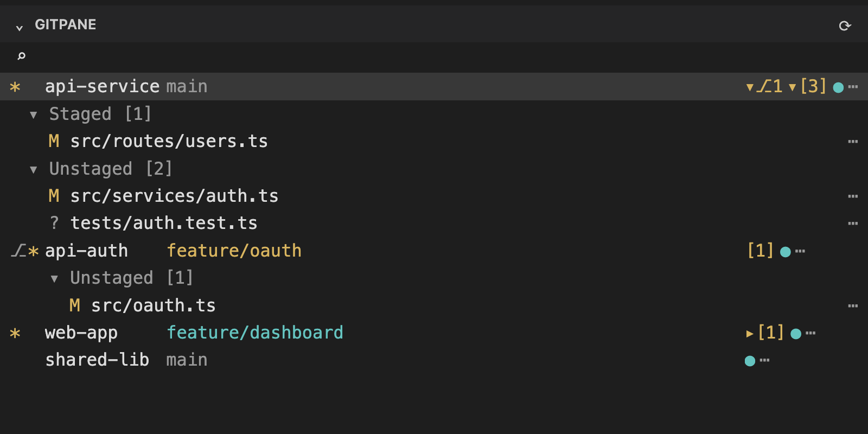Screen dimensions: 868x434
Task: Click the teal status dot on api-auth
Action: point(785,252)
